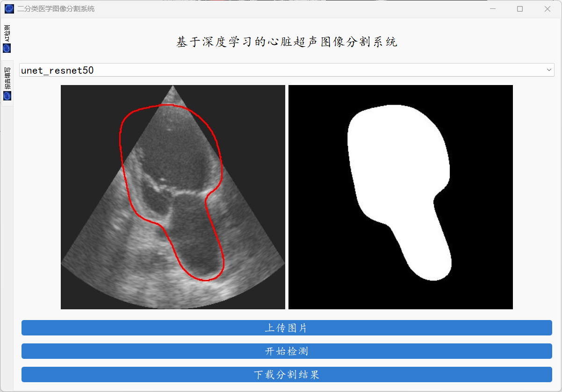Click the ultrasound image with red contour
This screenshot has height=392, width=562.
[173, 197]
